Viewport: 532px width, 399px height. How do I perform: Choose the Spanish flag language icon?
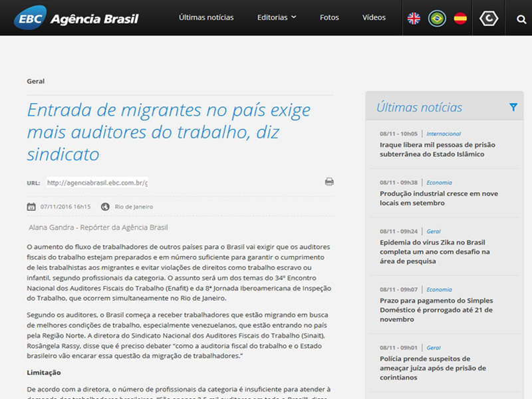click(x=460, y=19)
